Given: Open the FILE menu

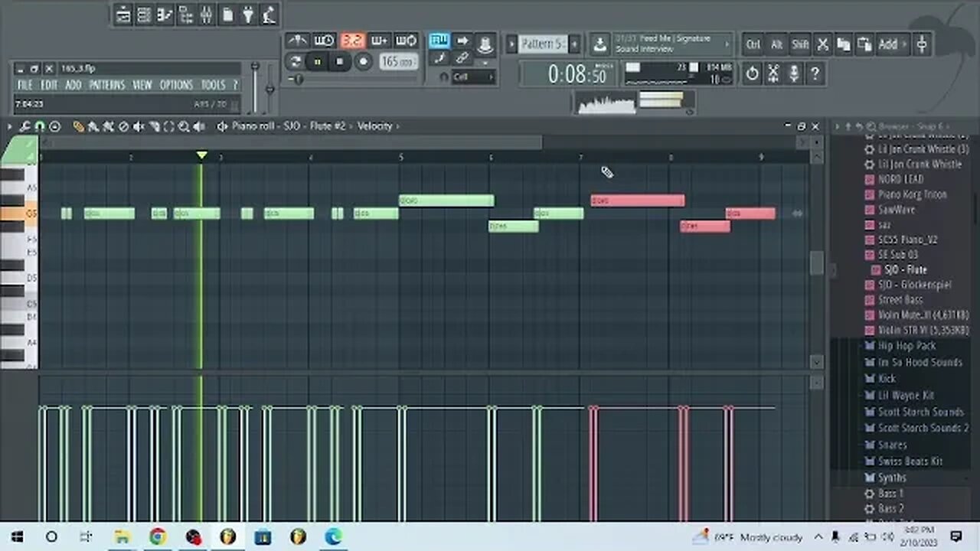Looking at the screenshot, I should pos(24,85).
